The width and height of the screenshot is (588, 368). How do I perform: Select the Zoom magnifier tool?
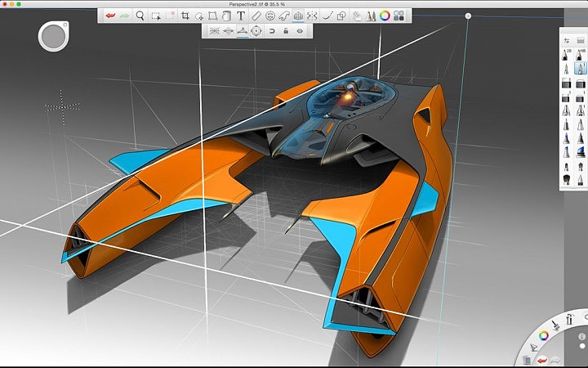pos(140,15)
